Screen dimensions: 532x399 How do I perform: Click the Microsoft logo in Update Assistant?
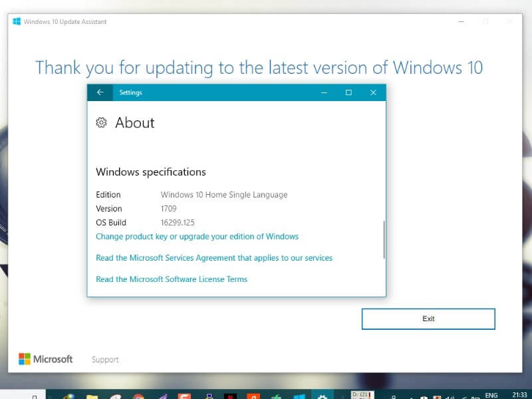pos(45,359)
